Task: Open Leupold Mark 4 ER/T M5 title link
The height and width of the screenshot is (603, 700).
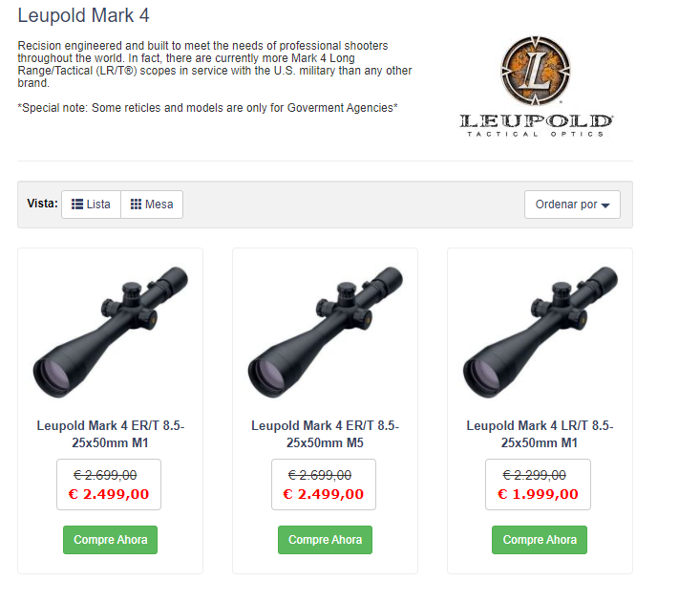Action: (x=325, y=434)
